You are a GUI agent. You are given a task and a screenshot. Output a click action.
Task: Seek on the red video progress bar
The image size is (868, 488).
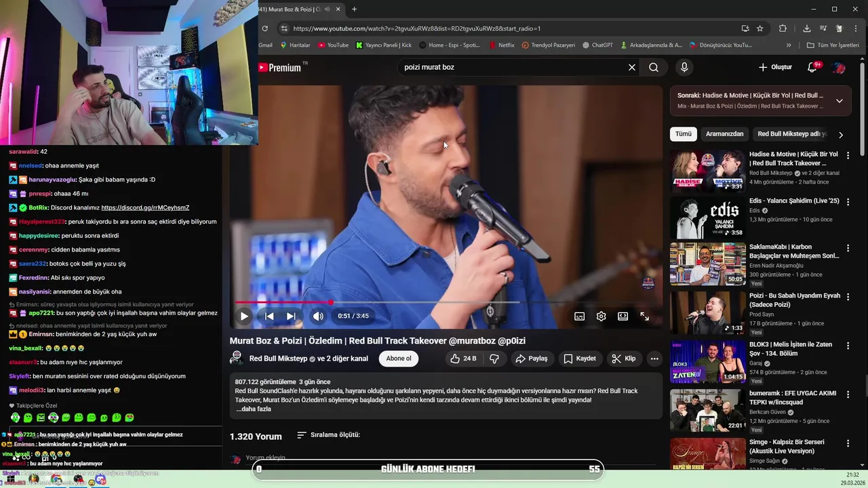pos(446,302)
